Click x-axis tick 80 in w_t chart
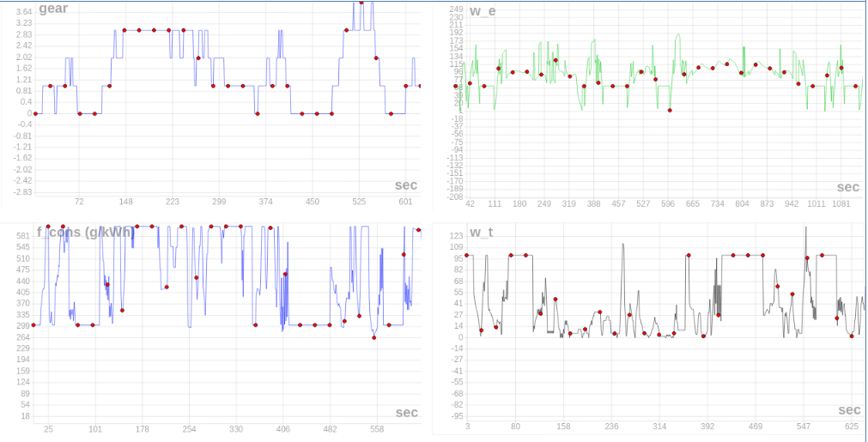 (x=515, y=427)
